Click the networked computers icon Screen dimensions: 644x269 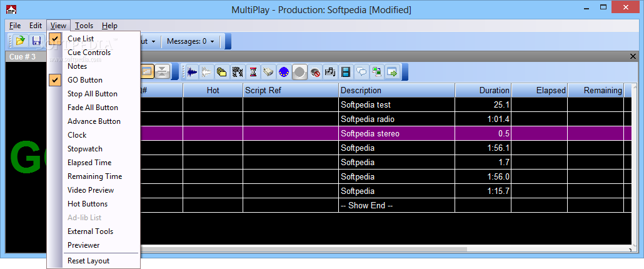click(x=376, y=73)
